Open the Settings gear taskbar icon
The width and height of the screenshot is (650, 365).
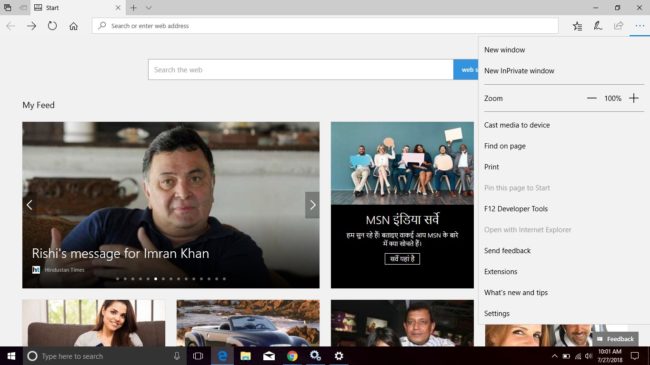coord(339,356)
